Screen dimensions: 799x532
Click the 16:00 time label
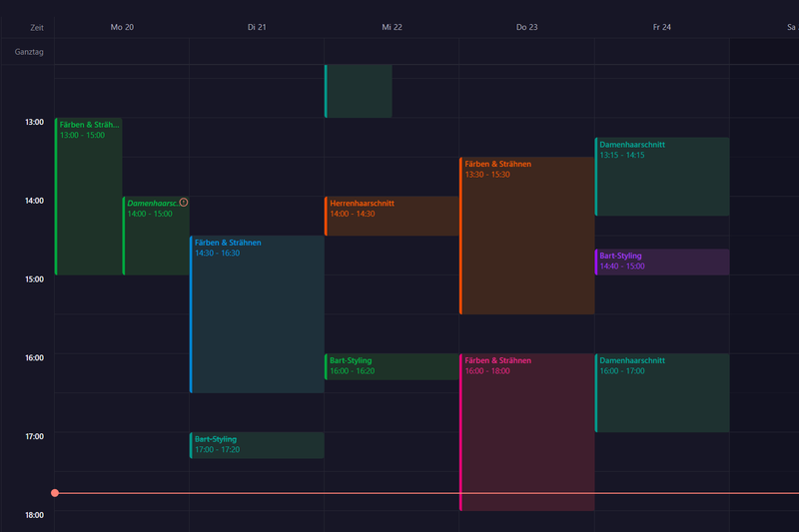[x=35, y=358]
